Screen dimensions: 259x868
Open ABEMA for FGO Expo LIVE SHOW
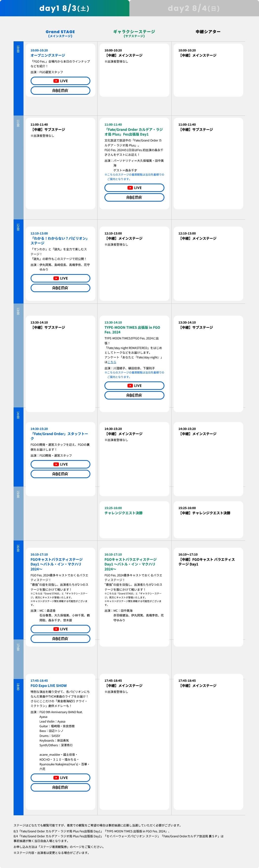click(x=60, y=787)
